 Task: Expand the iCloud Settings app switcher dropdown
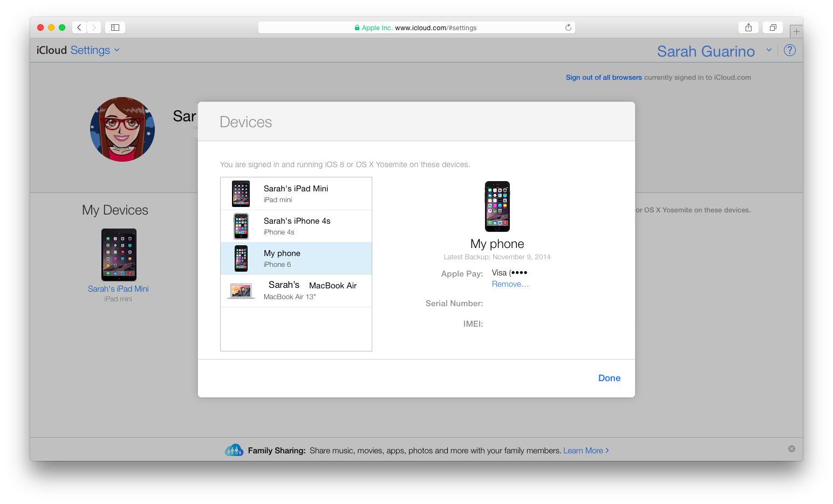[x=117, y=50]
